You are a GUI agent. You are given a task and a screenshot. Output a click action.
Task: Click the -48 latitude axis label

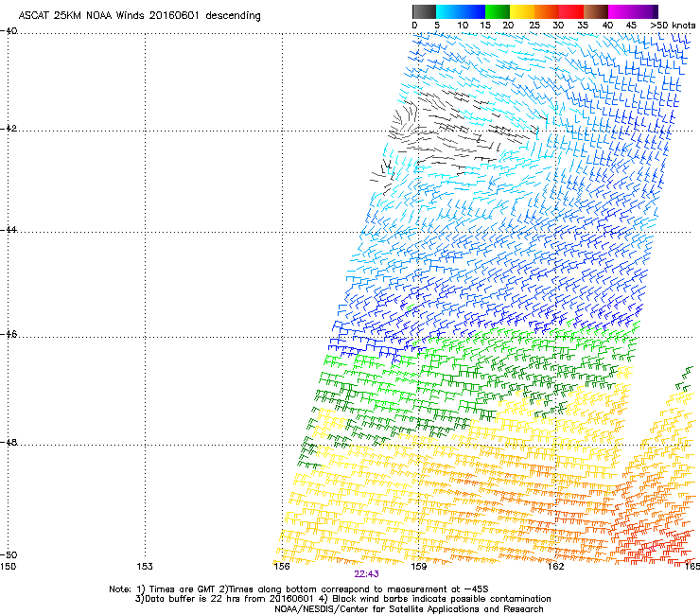[9, 442]
